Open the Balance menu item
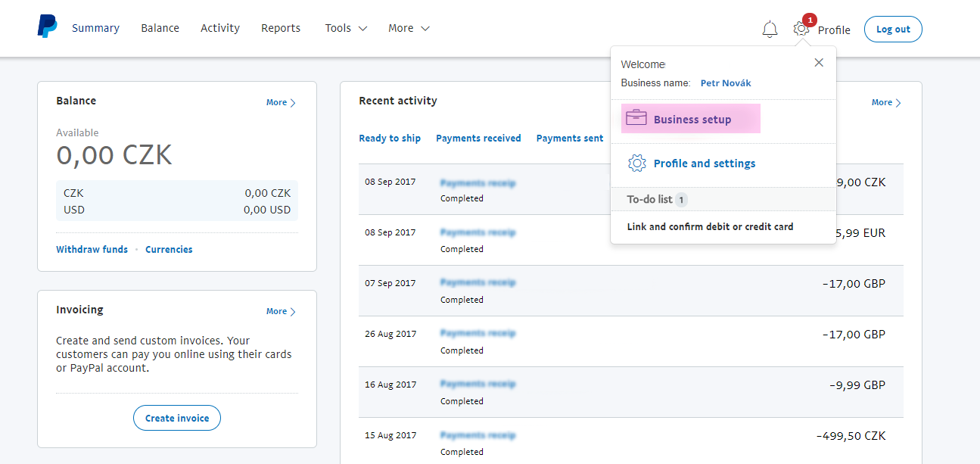This screenshot has width=980, height=464. pos(160,28)
